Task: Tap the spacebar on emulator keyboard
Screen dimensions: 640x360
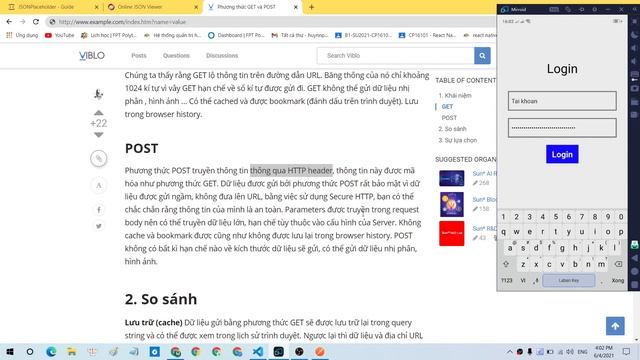Action: pos(569,280)
